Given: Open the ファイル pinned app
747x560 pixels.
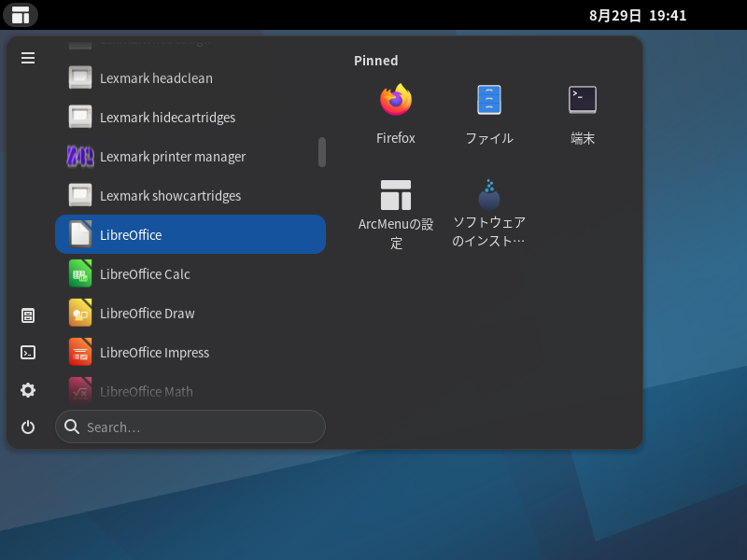Looking at the screenshot, I should (489, 115).
